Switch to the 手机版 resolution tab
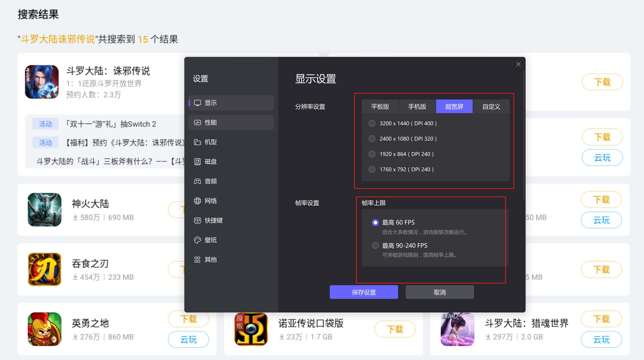644x360 pixels. click(417, 106)
